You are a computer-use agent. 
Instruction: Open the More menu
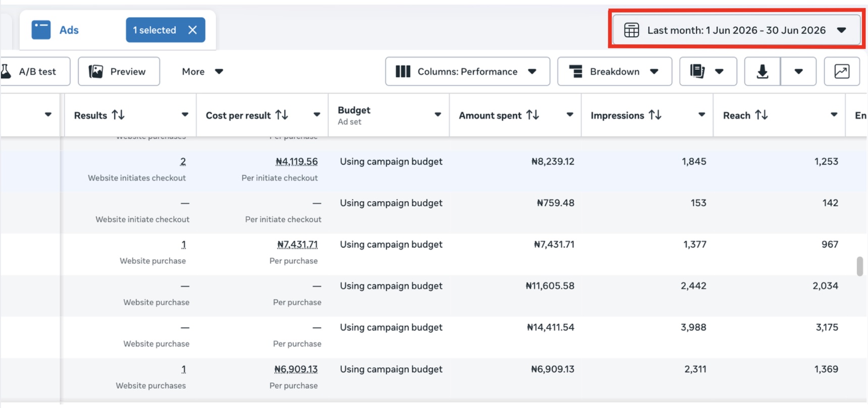tap(202, 72)
